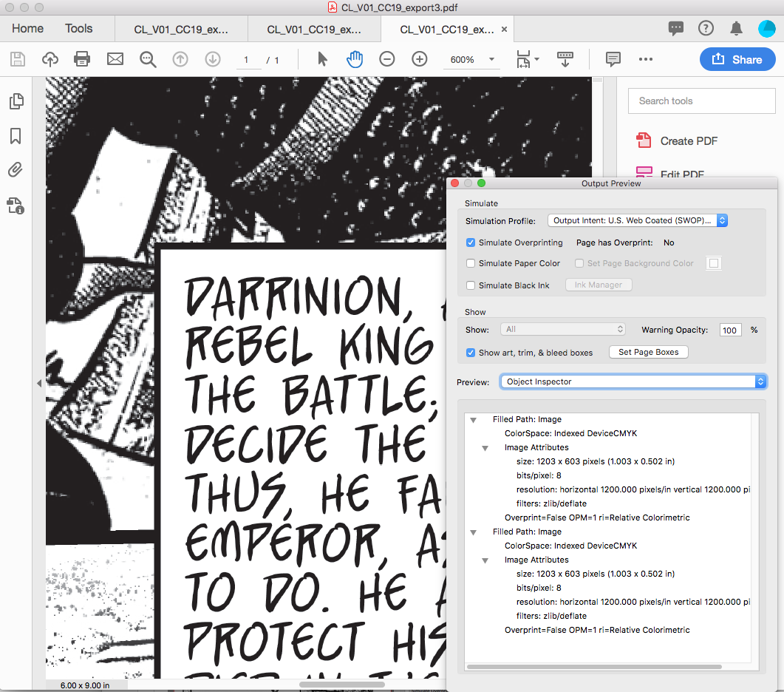Enable Simulate Paper Color checkbox
The width and height of the screenshot is (784, 692).
pyautogui.click(x=471, y=263)
